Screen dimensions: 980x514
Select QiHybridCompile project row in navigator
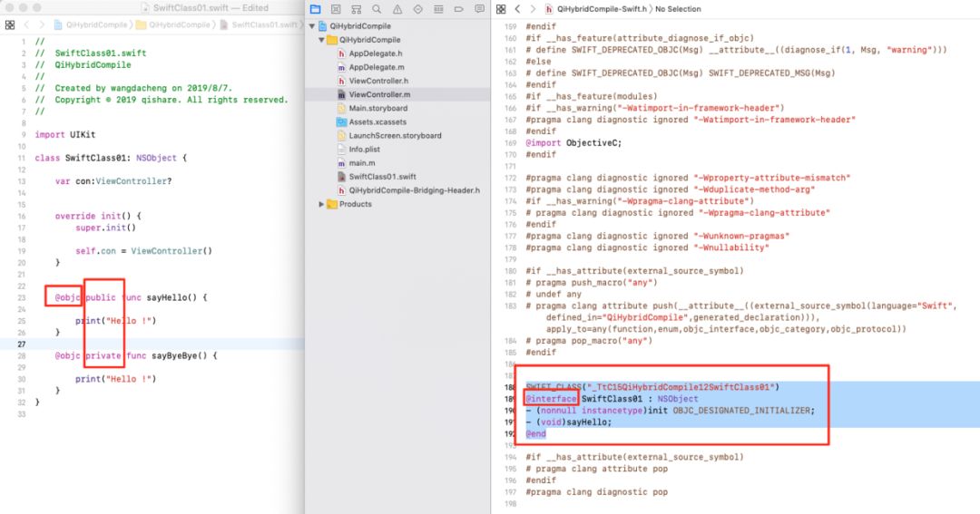coord(360,26)
